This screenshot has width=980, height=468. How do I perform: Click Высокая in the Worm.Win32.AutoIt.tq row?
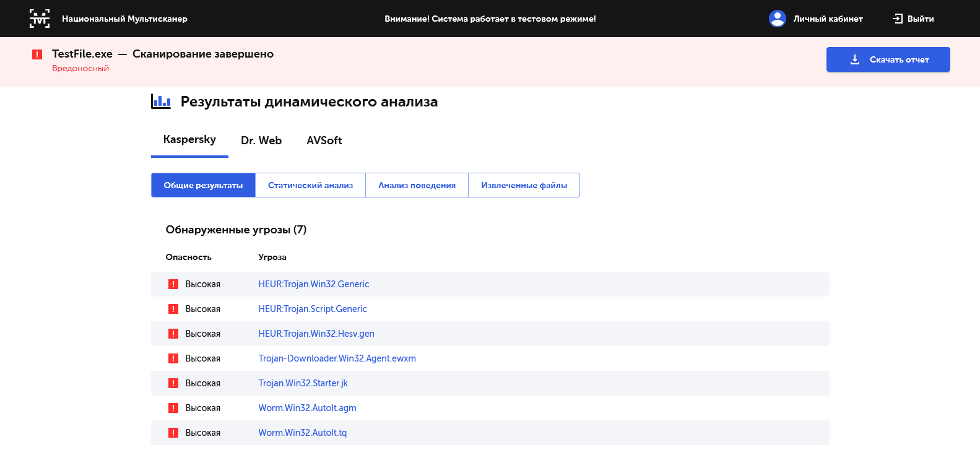pos(203,433)
